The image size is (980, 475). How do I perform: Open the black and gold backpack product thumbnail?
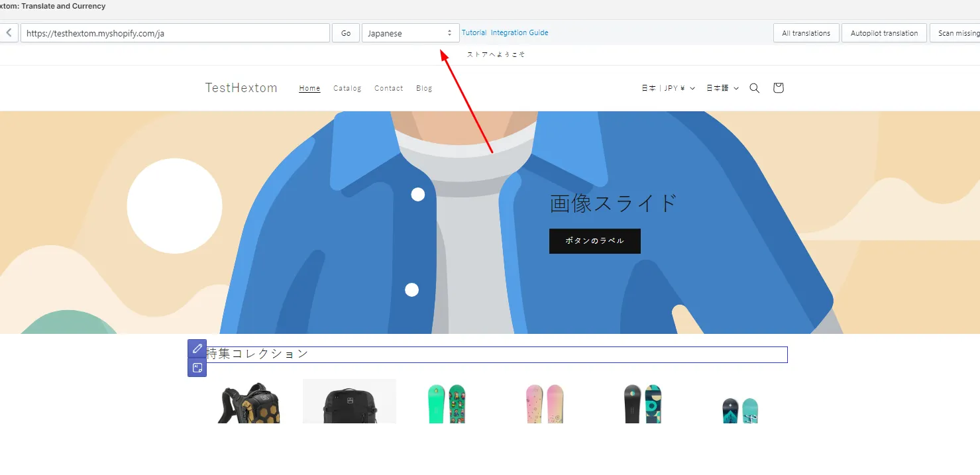click(x=249, y=401)
